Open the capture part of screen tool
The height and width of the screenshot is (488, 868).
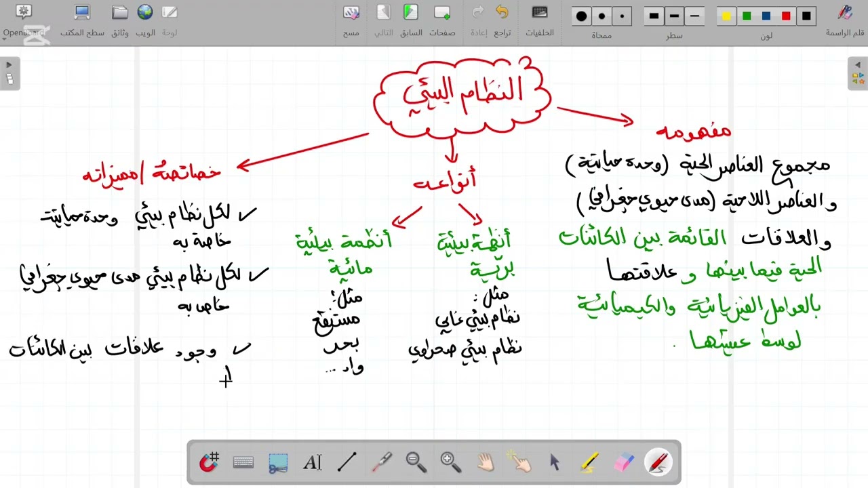point(278,462)
